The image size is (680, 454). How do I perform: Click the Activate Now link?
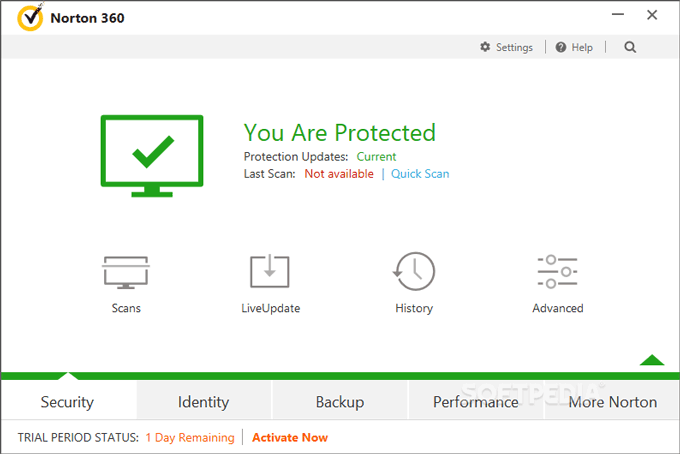pos(290,437)
